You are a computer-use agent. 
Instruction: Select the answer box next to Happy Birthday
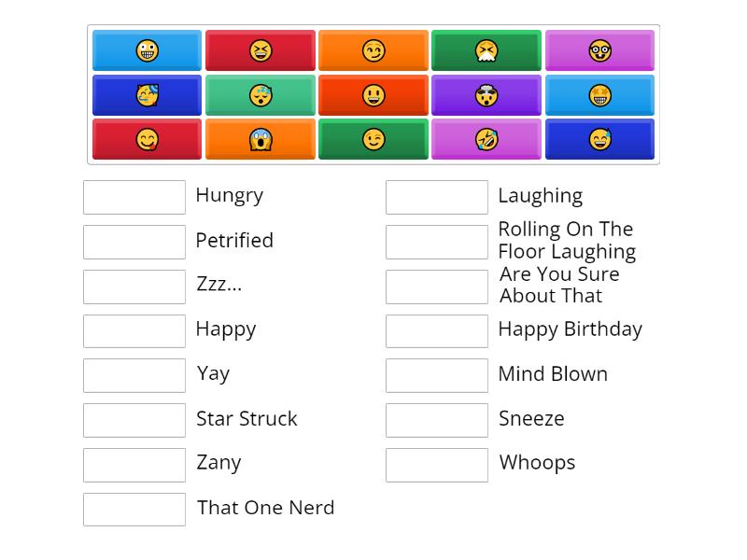436,330
